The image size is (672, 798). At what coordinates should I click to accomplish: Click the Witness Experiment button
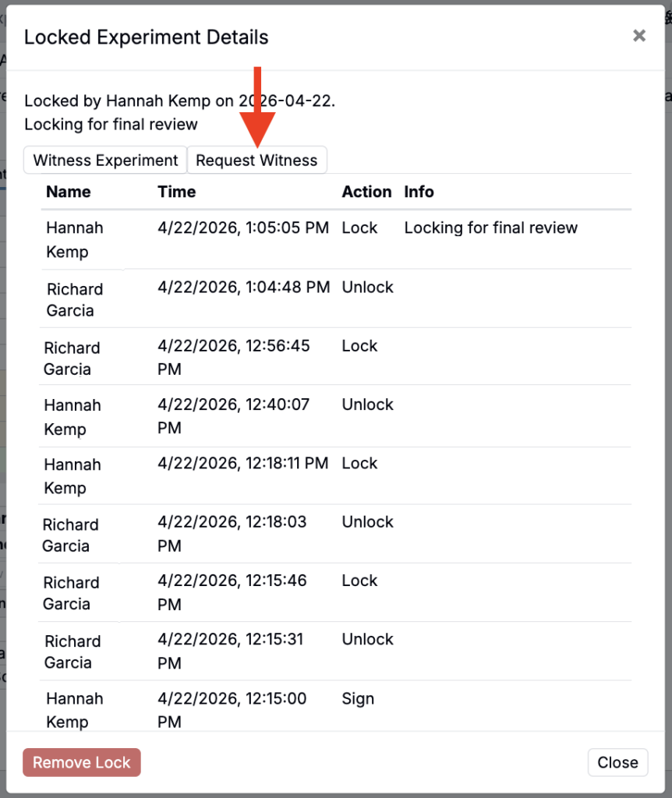pos(106,161)
